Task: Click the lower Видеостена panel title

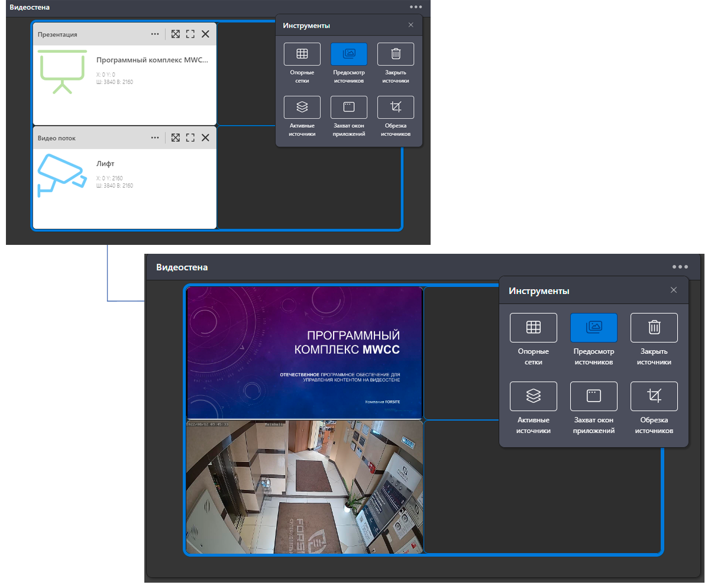Action: 182,267
